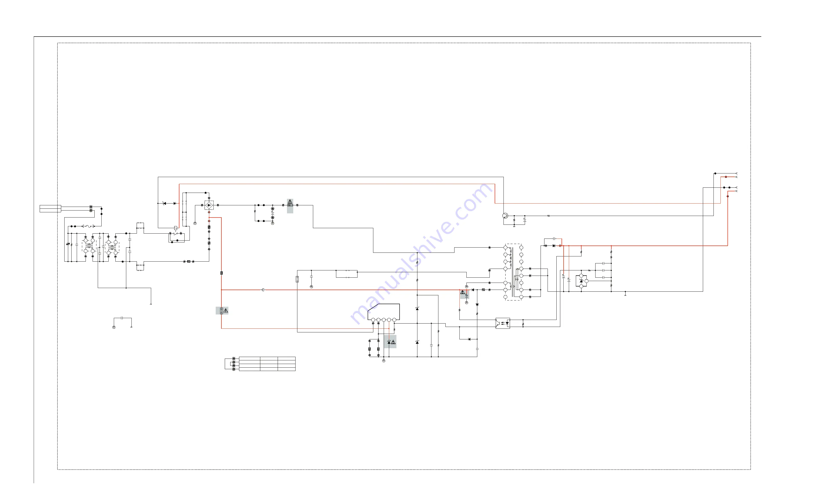Click the bridge rectifier diamond symbol
Image resolution: width=840 pixels, height=504 pixels.
209,205
